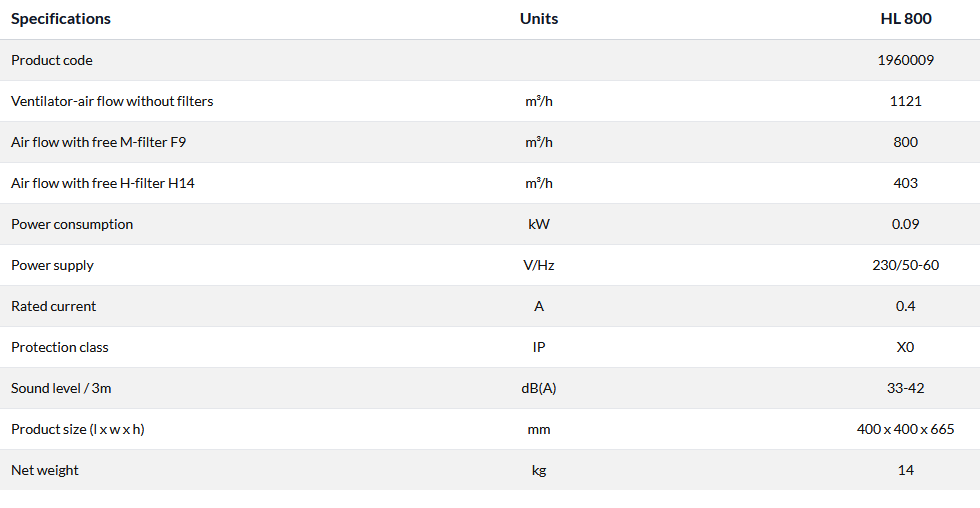Click the 403 air flow value
The width and height of the screenshot is (980, 508).
[905, 183]
